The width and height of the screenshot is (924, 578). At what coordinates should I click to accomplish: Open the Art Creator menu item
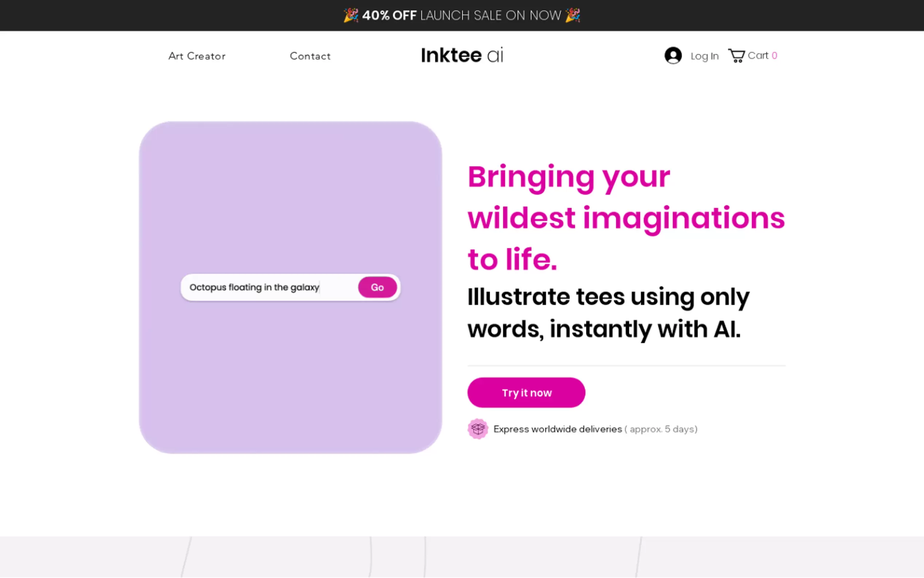(197, 56)
